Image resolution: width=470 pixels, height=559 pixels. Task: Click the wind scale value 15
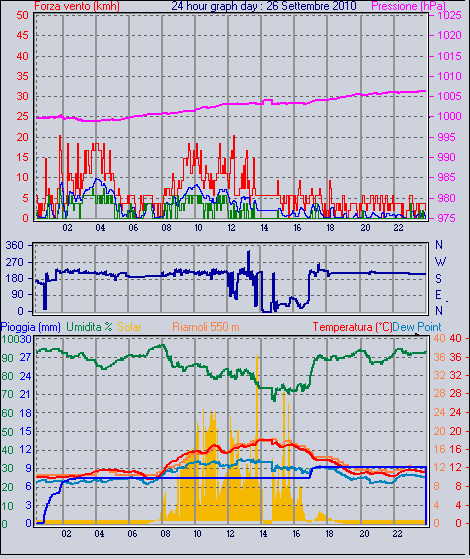coord(22,157)
